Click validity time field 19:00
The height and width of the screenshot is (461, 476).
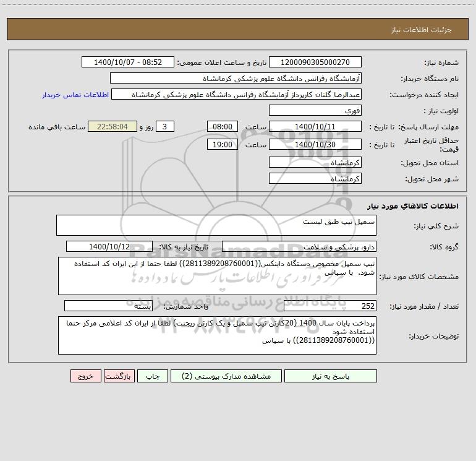point(222,144)
